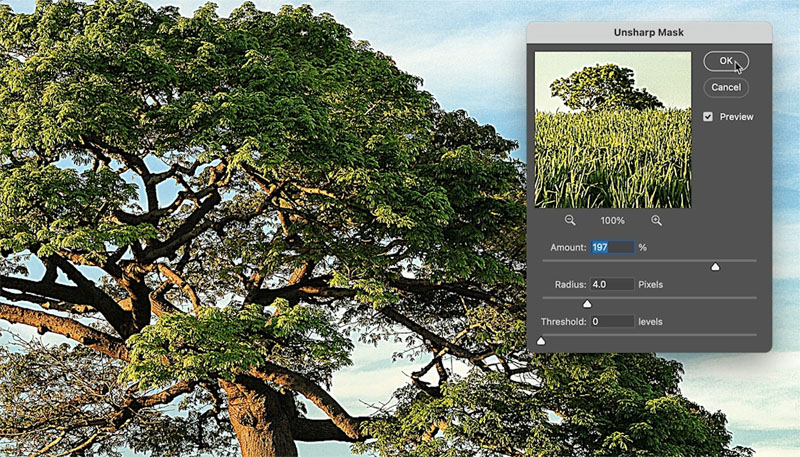Click the Amount value field

coord(612,247)
